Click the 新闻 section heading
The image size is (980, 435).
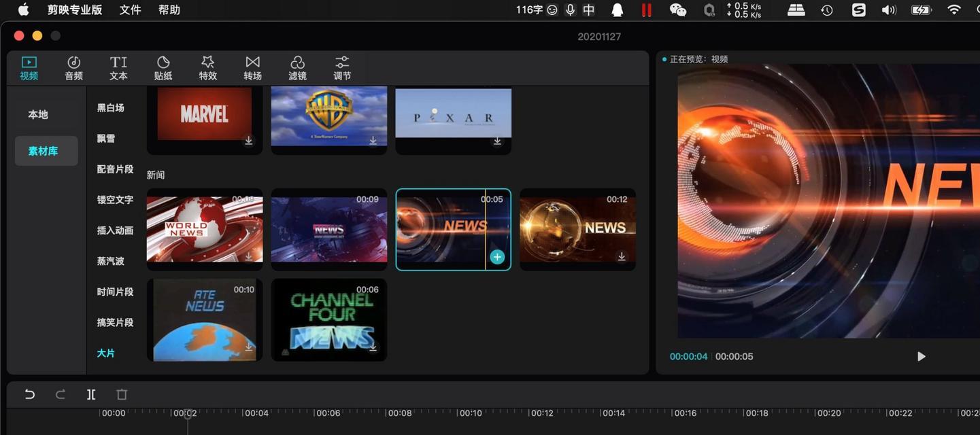[x=156, y=175]
